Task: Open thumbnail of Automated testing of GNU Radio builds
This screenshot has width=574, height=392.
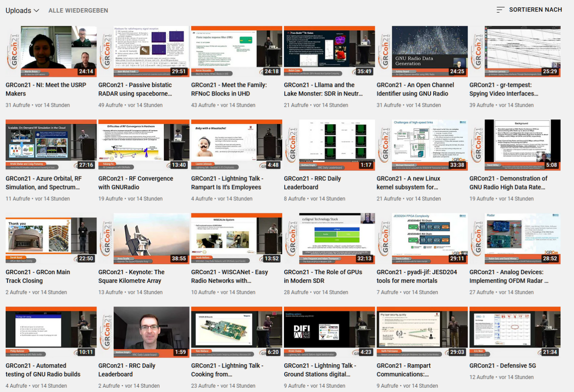Action: (x=51, y=332)
